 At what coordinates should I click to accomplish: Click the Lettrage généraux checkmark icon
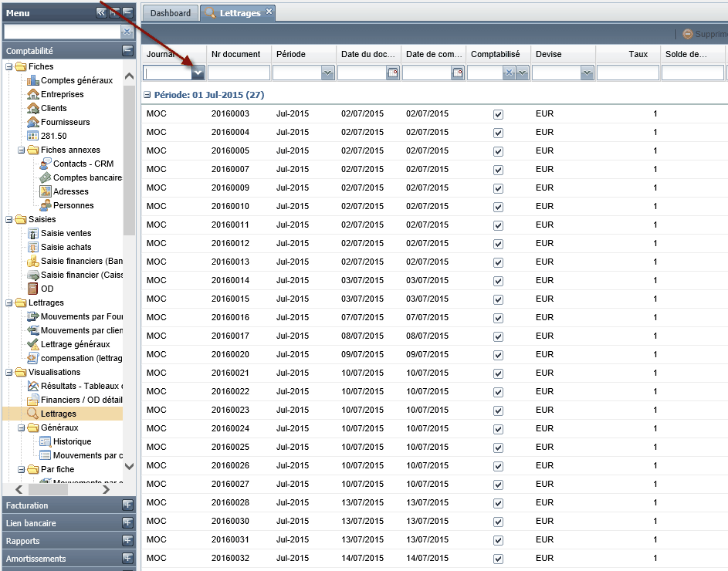tap(33, 344)
